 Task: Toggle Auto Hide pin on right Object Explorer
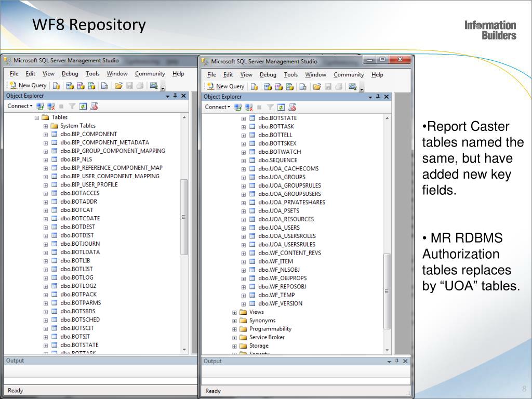378,97
